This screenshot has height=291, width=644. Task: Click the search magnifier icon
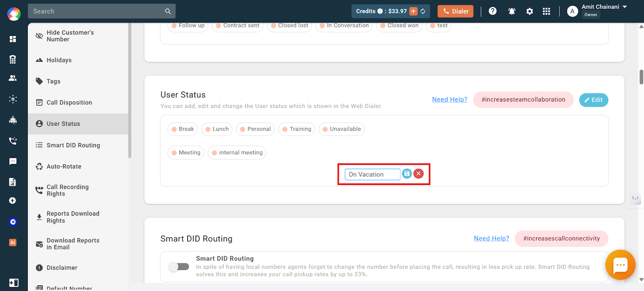(168, 11)
